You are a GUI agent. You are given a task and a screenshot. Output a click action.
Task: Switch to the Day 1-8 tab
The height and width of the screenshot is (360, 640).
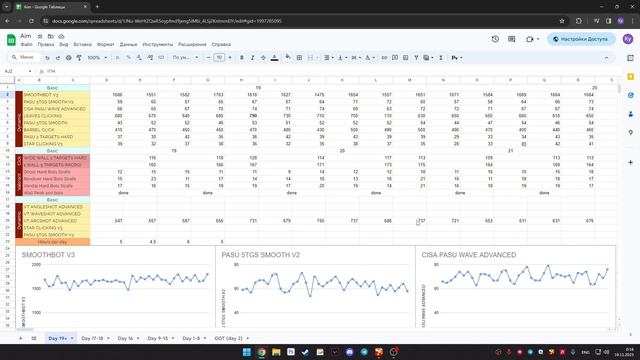click(x=191, y=338)
